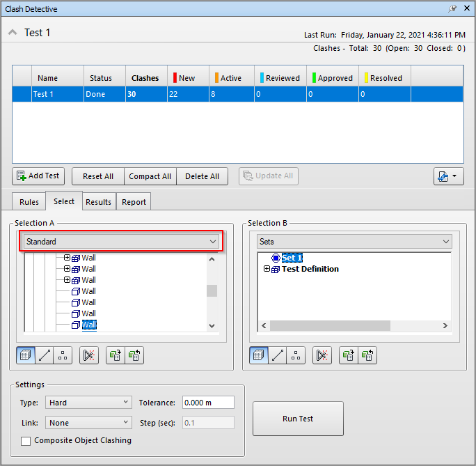Open the Standard dropdown in Selection A
The width and height of the screenshot is (476, 466).
tap(121, 242)
